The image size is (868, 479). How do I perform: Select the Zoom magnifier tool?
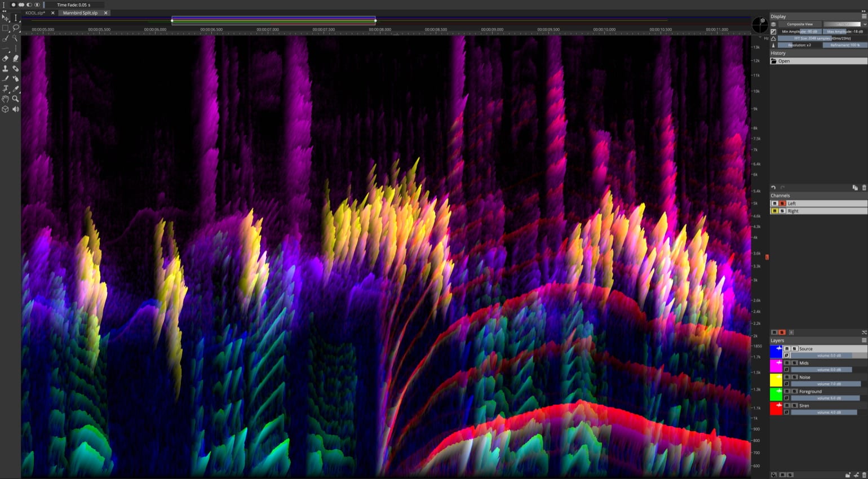[16, 99]
